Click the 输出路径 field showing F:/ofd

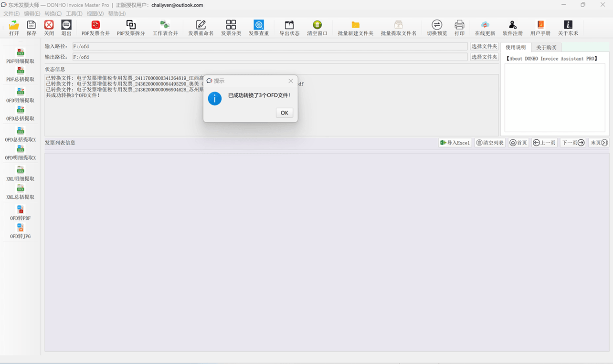click(x=269, y=57)
